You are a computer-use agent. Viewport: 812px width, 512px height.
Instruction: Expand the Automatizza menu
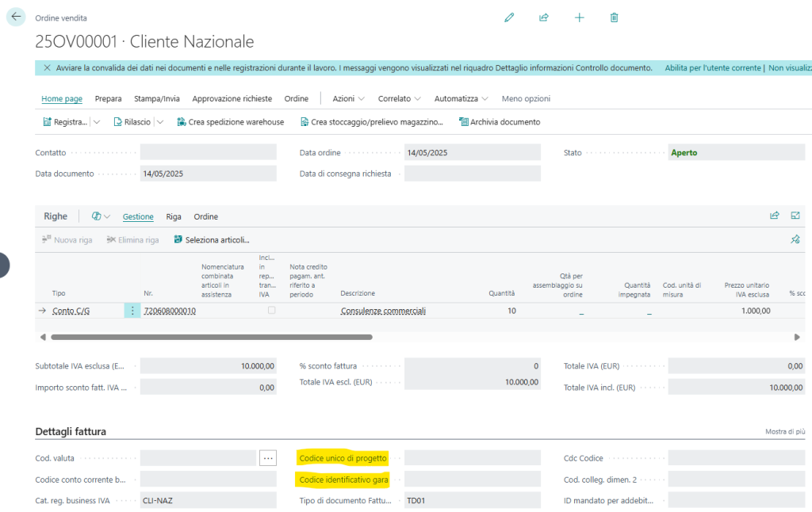click(x=461, y=99)
